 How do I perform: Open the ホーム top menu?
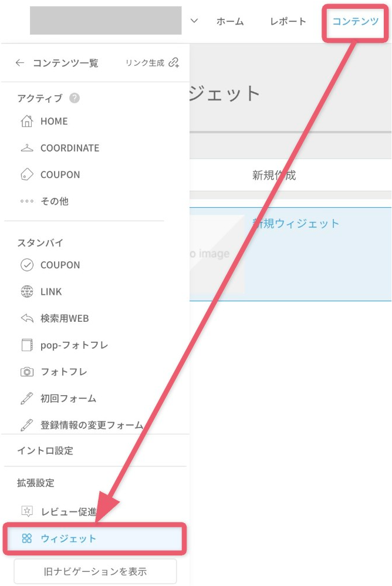(x=230, y=21)
